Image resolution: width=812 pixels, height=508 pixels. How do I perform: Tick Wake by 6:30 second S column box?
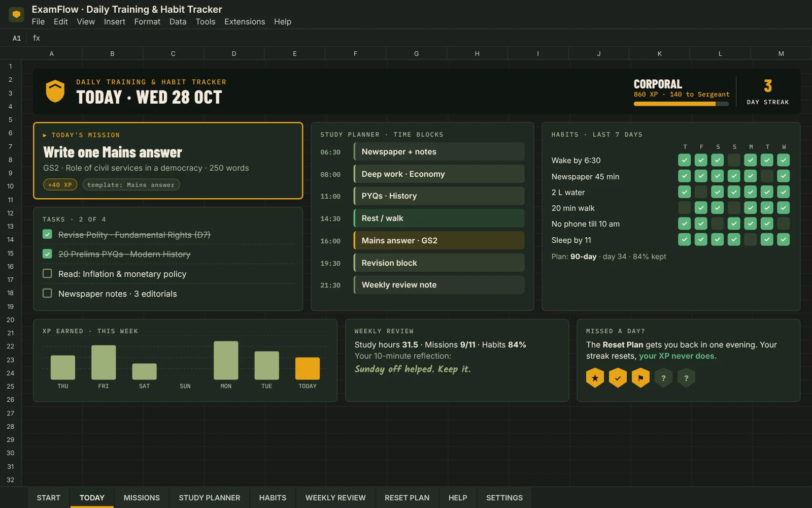[x=734, y=160]
